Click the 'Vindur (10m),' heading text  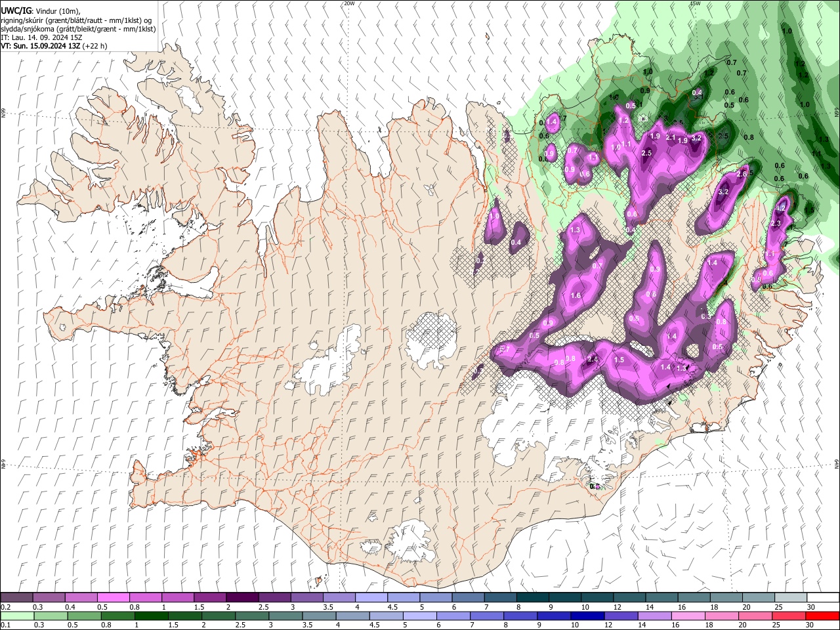(57, 11)
